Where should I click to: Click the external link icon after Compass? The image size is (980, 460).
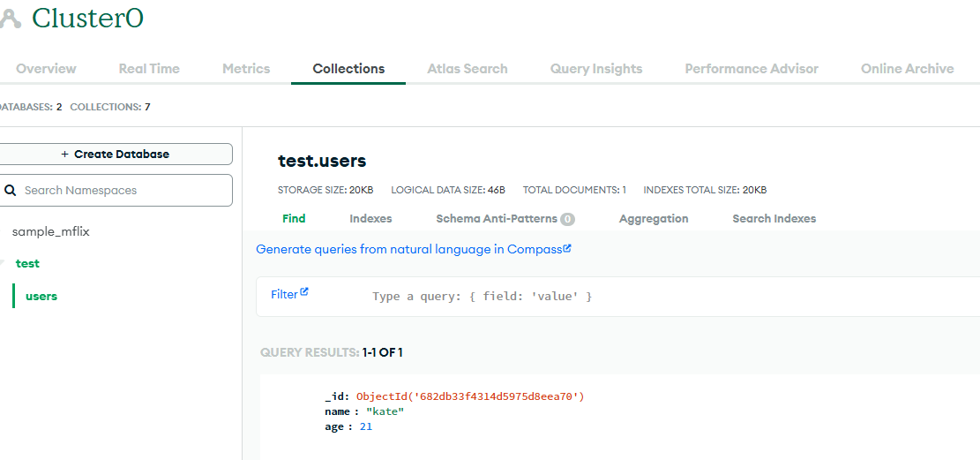point(567,248)
